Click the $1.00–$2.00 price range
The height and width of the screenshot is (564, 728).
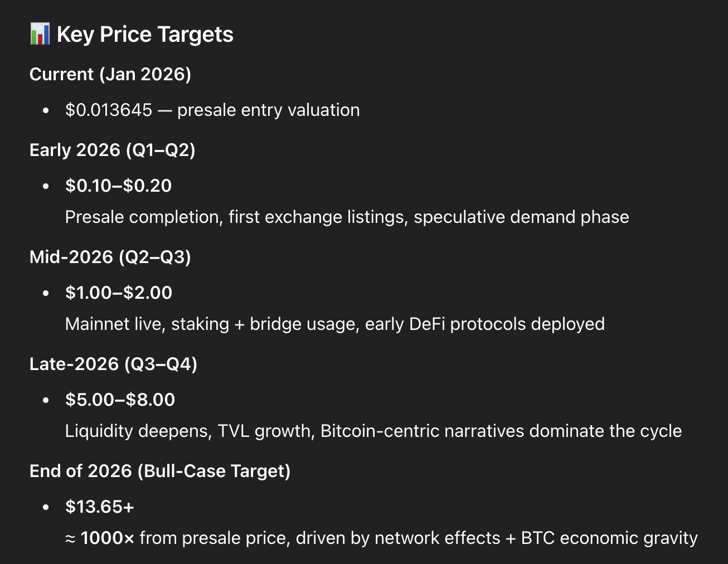pyautogui.click(x=119, y=293)
